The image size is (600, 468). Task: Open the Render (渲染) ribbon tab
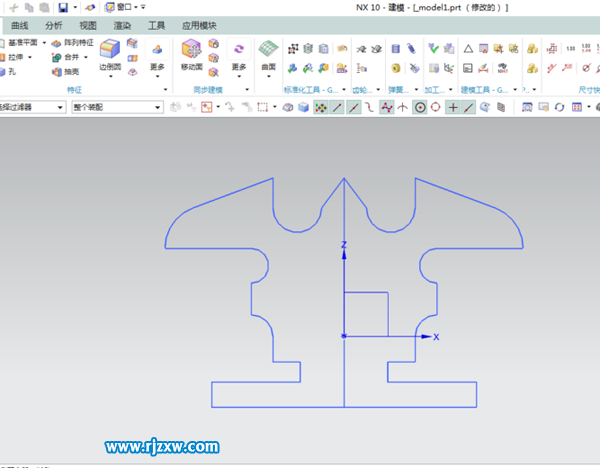pyautogui.click(x=122, y=25)
